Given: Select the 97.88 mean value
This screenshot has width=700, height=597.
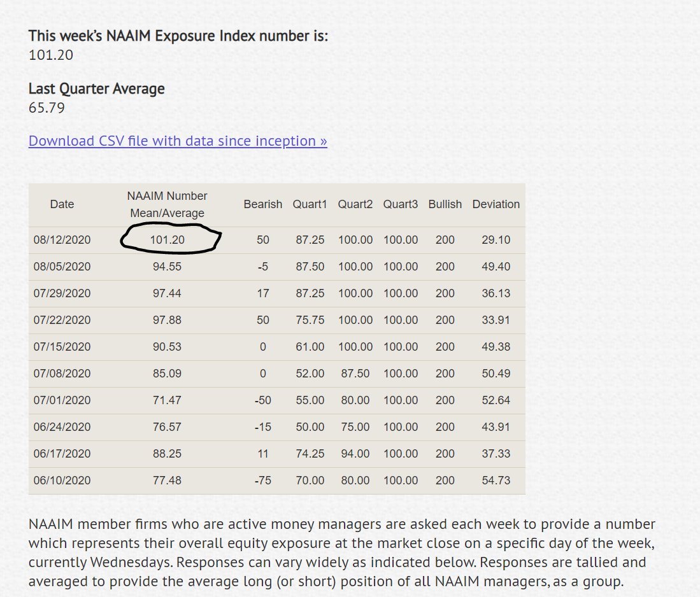Looking at the screenshot, I should (x=167, y=320).
